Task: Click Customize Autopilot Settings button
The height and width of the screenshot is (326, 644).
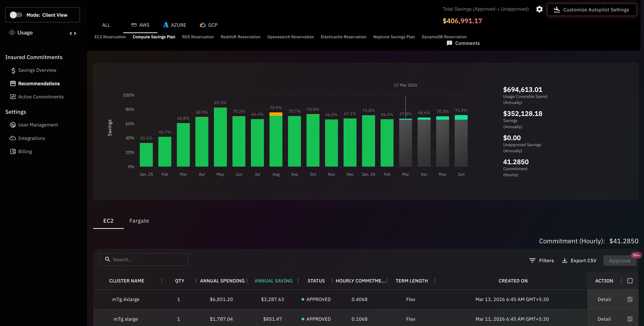Action: [x=591, y=10]
